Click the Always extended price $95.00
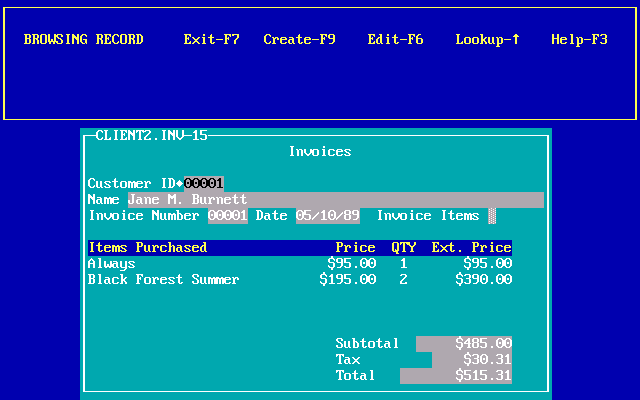640x400 pixels. coord(488,263)
